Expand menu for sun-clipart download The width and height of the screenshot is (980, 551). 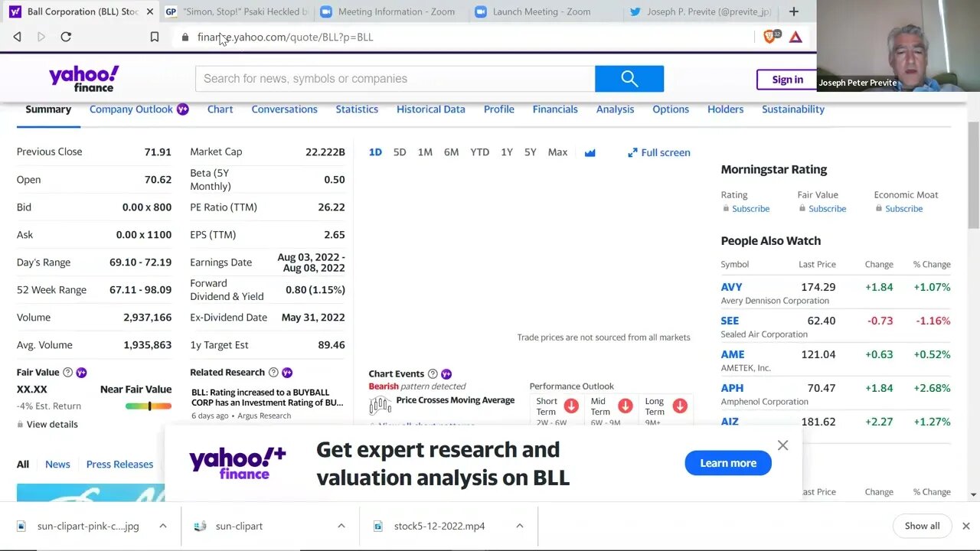click(341, 526)
